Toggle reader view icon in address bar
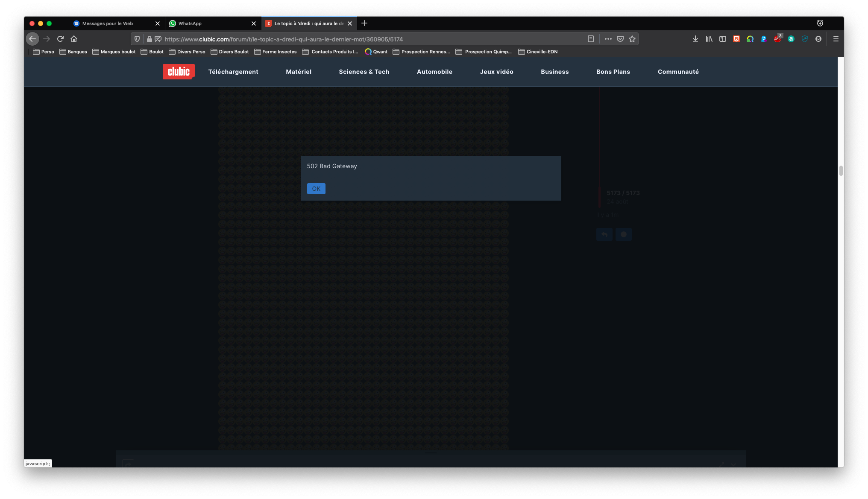 point(590,39)
